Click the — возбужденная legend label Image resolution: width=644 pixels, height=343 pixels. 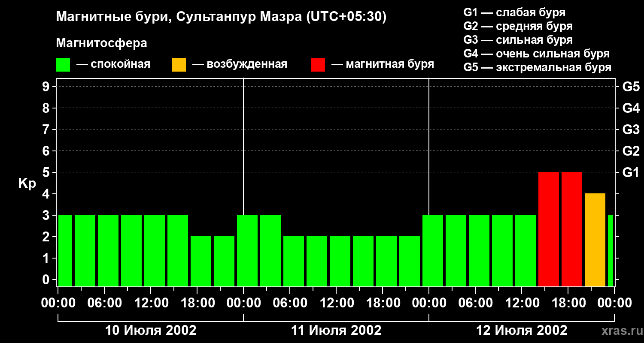[239, 64]
